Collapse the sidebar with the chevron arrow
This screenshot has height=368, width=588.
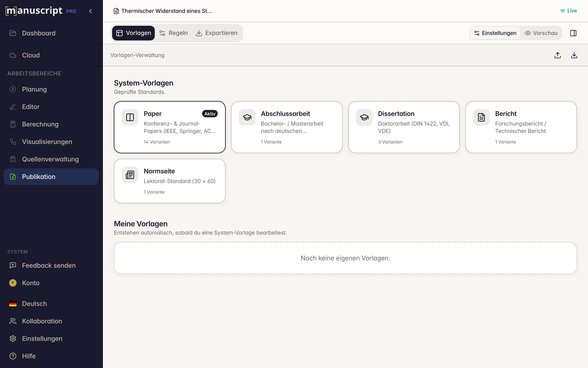pyautogui.click(x=91, y=11)
